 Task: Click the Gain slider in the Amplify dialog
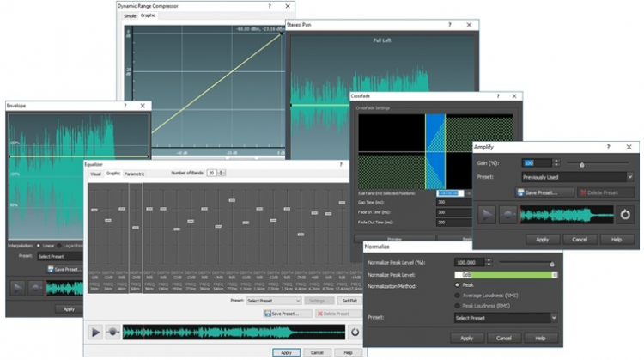tap(582, 162)
